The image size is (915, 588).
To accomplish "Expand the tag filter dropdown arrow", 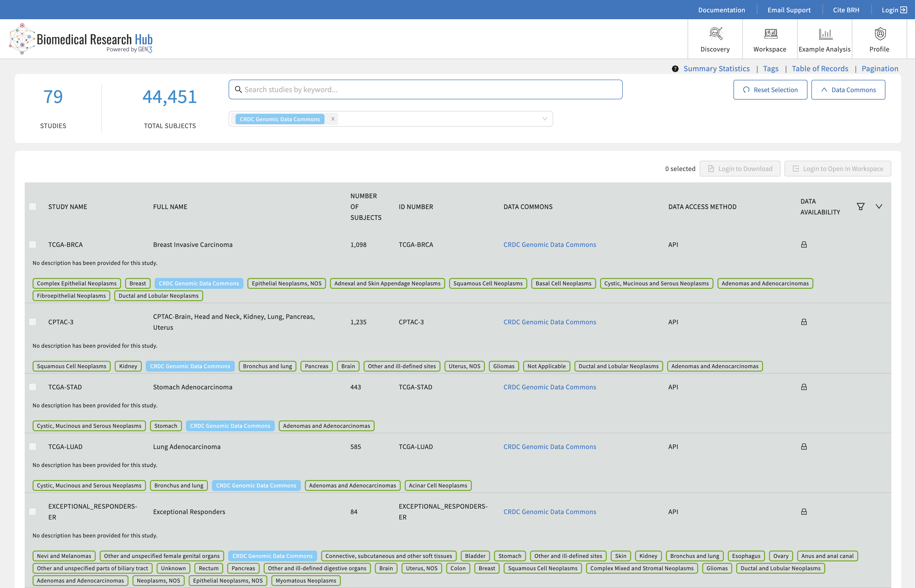I will click(544, 119).
